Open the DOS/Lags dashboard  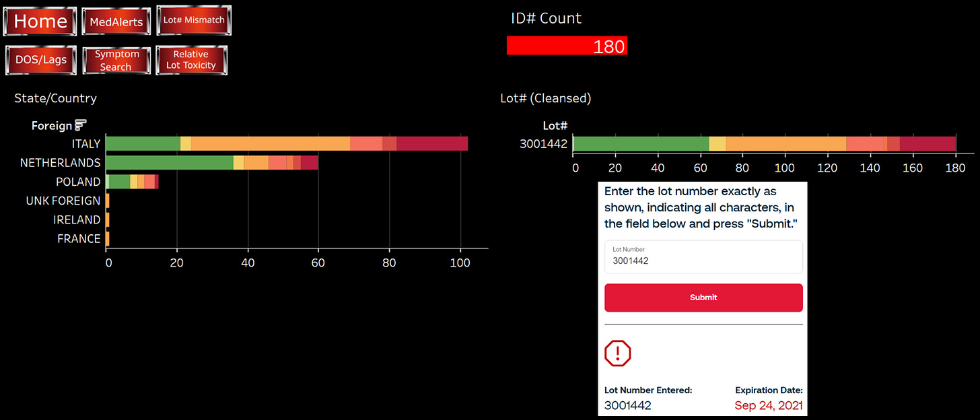[x=41, y=60]
